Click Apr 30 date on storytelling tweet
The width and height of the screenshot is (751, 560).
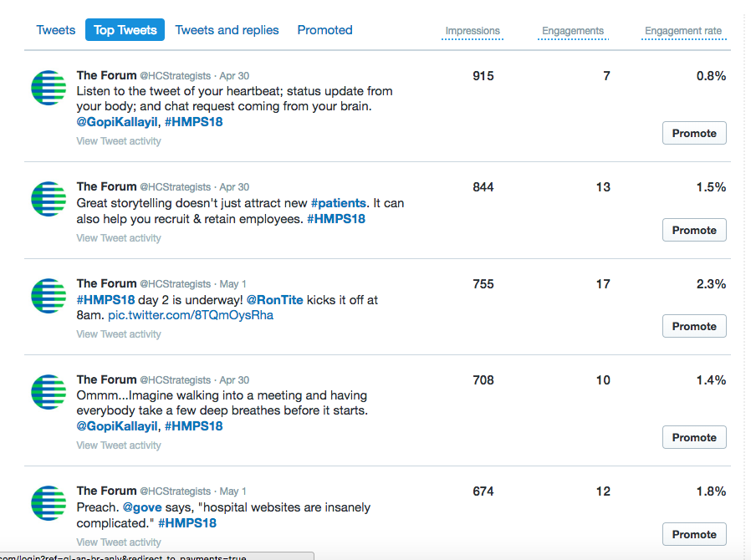point(234,186)
